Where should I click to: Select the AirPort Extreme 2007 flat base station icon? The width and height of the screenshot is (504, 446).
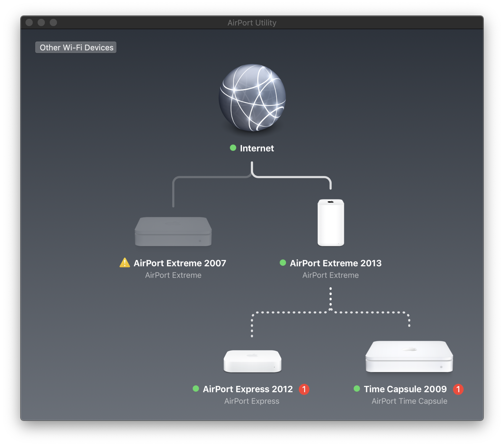click(173, 231)
